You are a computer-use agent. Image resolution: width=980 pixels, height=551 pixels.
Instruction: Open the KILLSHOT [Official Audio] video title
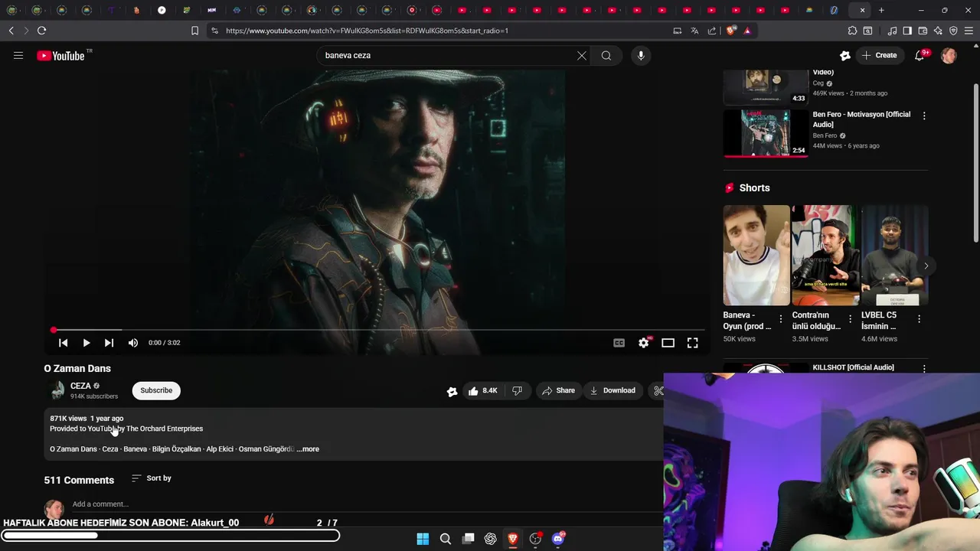tap(853, 367)
